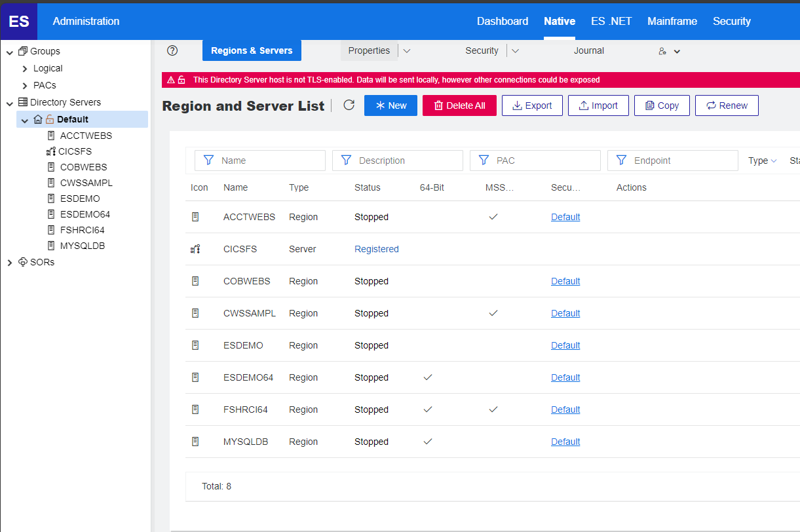The image size is (800, 532).
Task: Click the region icon on the ACCTWEBS row
Action: point(195,216)
